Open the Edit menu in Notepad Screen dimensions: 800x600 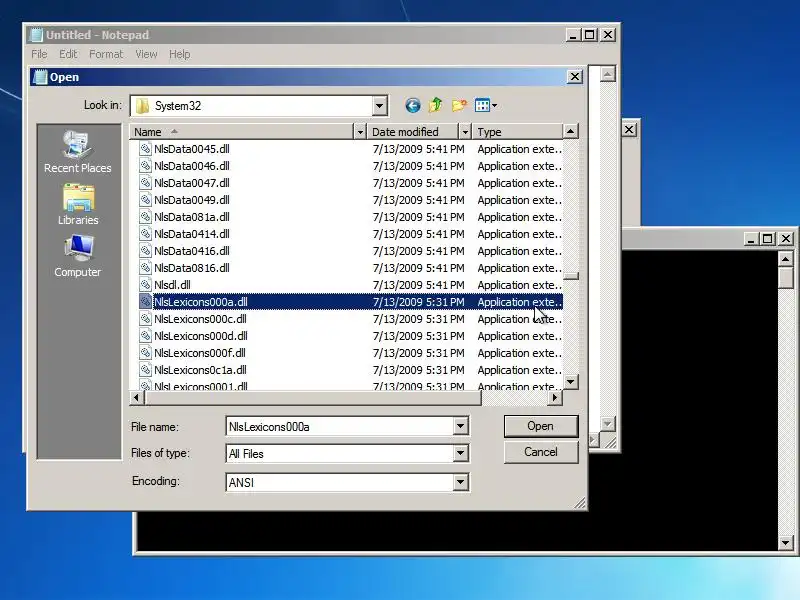68,54
